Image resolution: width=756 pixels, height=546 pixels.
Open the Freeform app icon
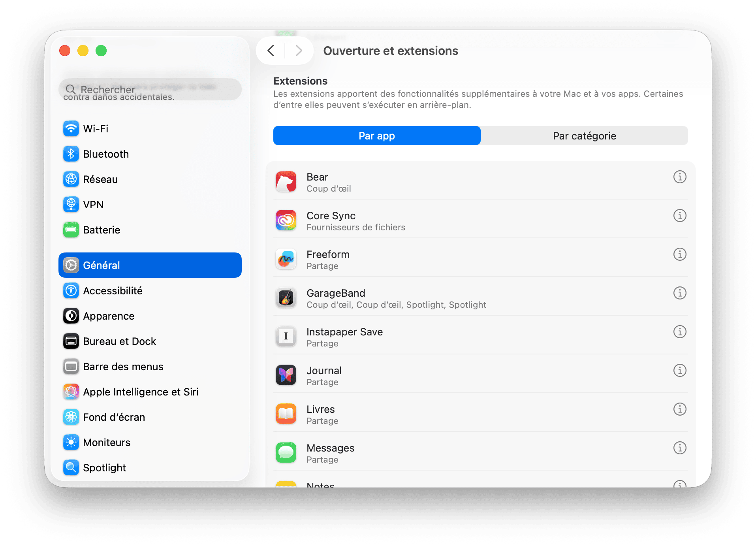tap(286, 259)
